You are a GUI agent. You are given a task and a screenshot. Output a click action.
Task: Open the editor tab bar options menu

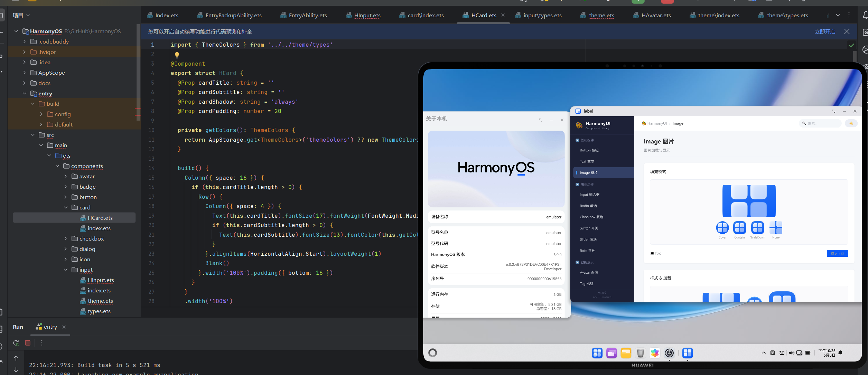[x=849, y=15]
